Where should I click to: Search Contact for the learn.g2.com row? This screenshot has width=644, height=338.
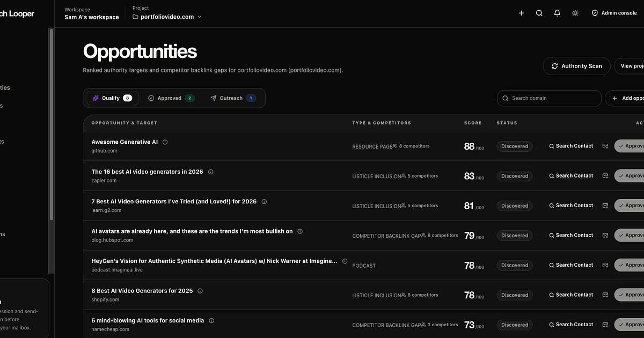571,205
